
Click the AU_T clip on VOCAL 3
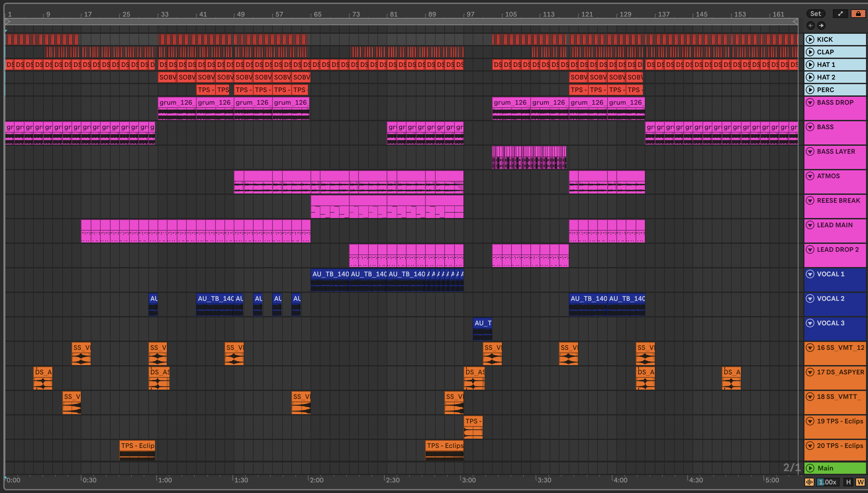482,323
